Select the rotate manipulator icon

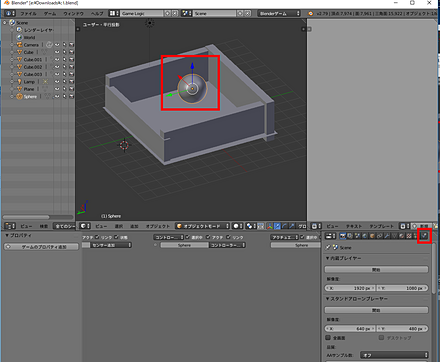[284, 226]
